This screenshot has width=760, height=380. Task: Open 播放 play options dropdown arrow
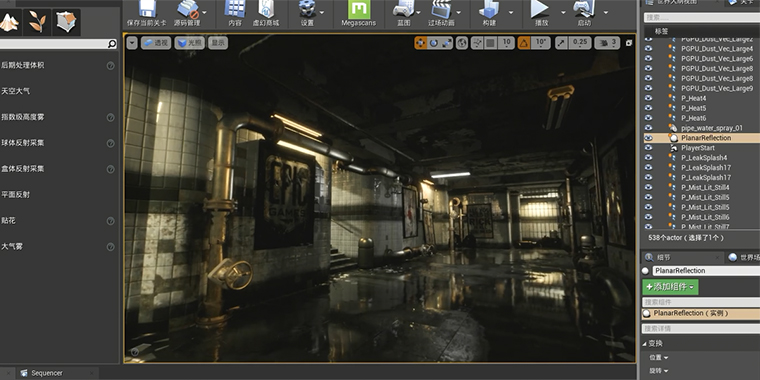pyautogui.click(x=563, y=12)
